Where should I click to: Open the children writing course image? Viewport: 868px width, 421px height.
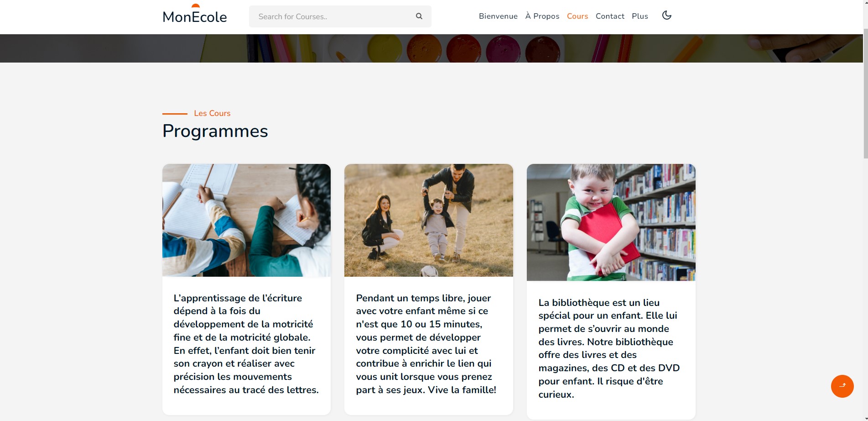pyautogui.click(x=246, y=220)
